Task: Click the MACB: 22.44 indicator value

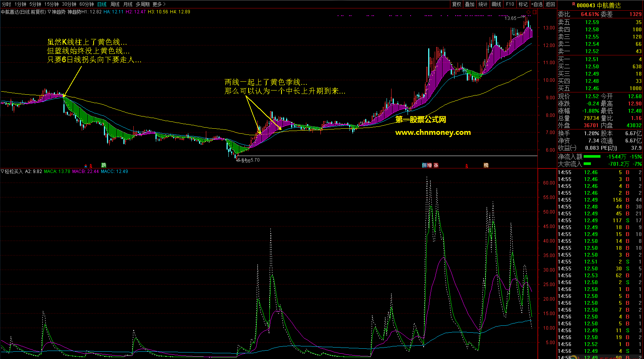Action: pyautogui.click(x=86, y=171)
